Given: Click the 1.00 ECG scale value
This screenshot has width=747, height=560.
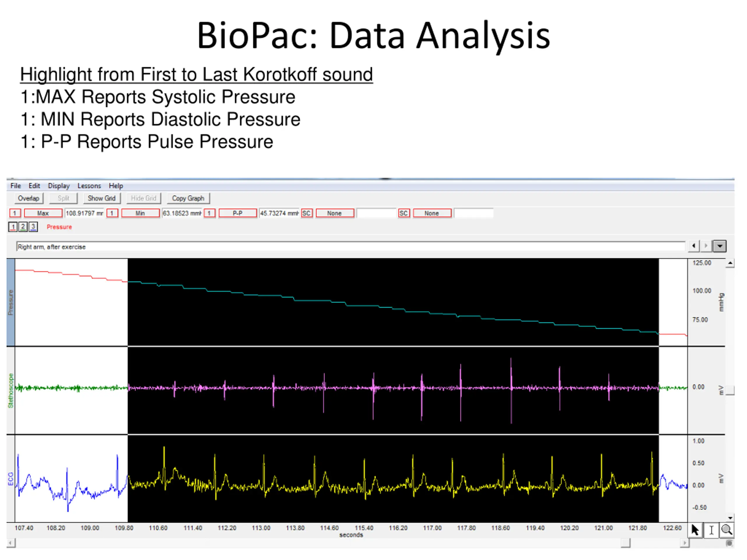Looking at the screenshot, I should [x=698, y=441].
